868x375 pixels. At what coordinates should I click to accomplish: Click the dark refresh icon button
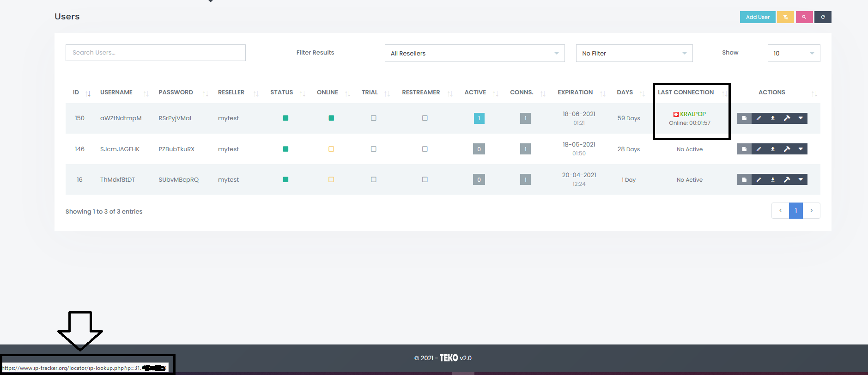tap(823, 17)
